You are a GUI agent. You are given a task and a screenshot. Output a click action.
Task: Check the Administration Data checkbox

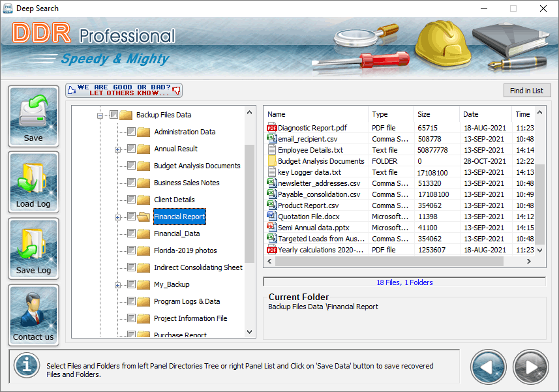coord(131,132)
